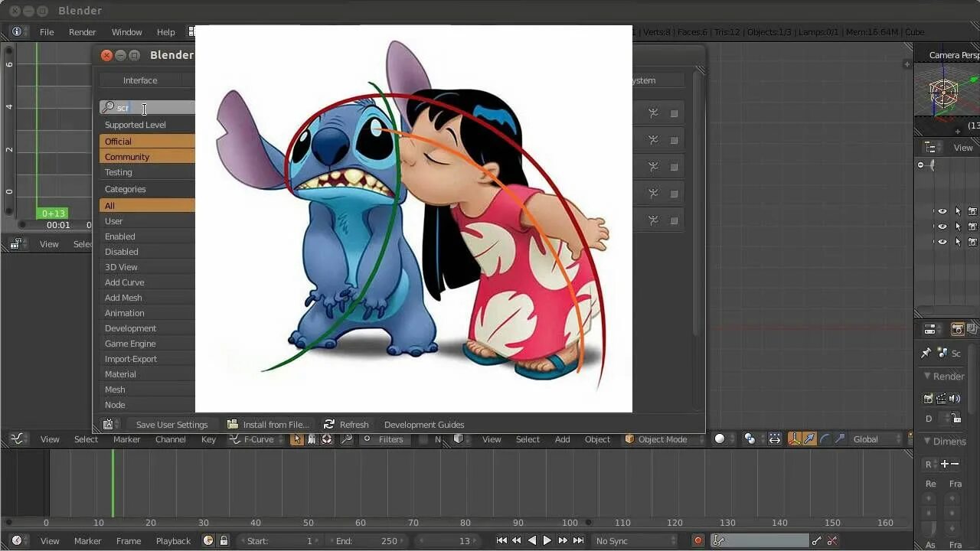Open the Window menu
Image resolution: width=980 pixels, height=551 pixels.
(126, 32)
